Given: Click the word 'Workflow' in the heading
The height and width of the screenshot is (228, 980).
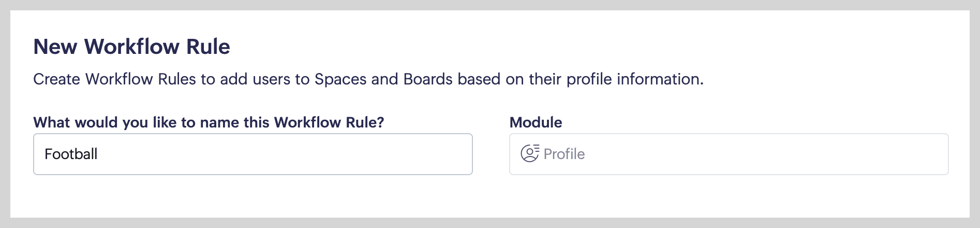Looking at the screenshot, I should 132,47.
